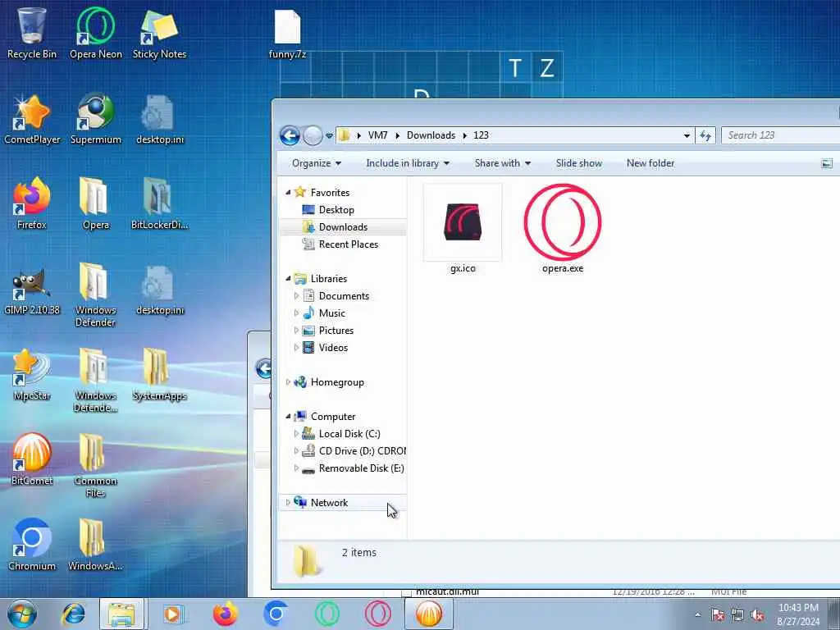The width and height of the screenshot is (840, 630).
Task: Select Downloads in the Favorites list
Action: click(x=343, y=226)
